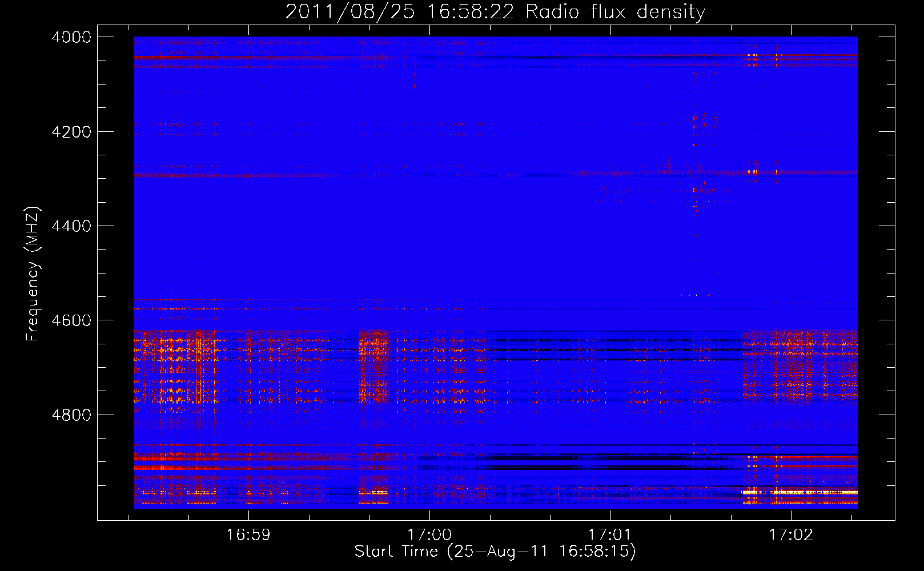Click the 4000 frequency axis label
The height and width of the screenshot is (571, 924).
point(71,37)
